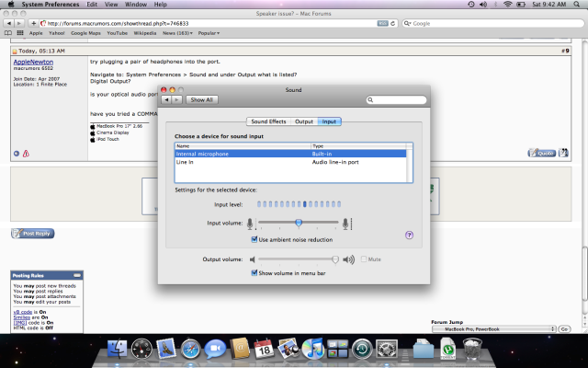588x368 pixels.
Task: Open Spaces from the Dock
Action: 337,349
